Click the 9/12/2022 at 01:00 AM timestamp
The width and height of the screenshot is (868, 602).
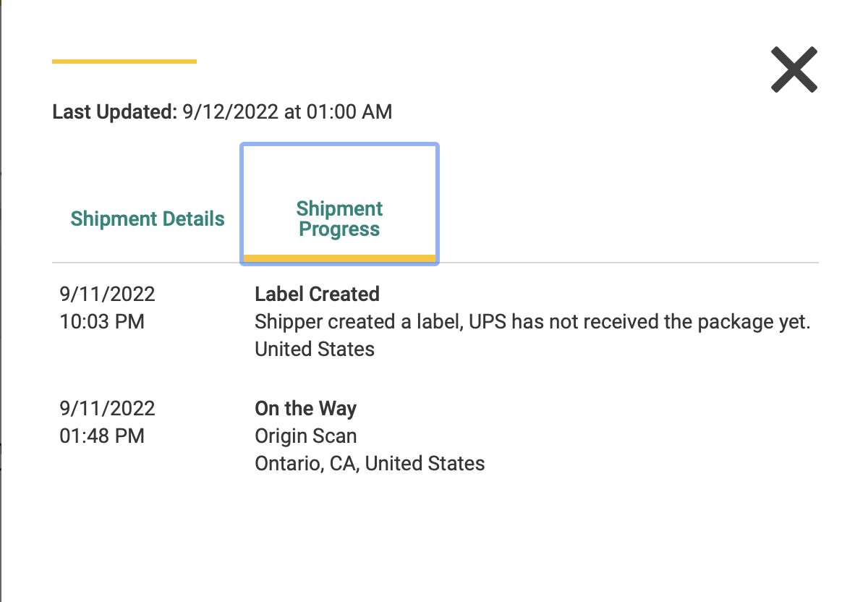click(287, 112)
